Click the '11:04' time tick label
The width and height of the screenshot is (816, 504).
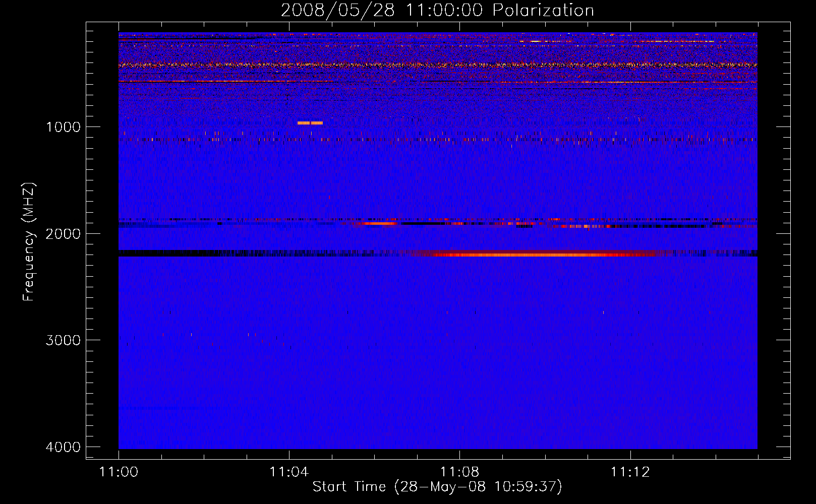tap(289, 472)
